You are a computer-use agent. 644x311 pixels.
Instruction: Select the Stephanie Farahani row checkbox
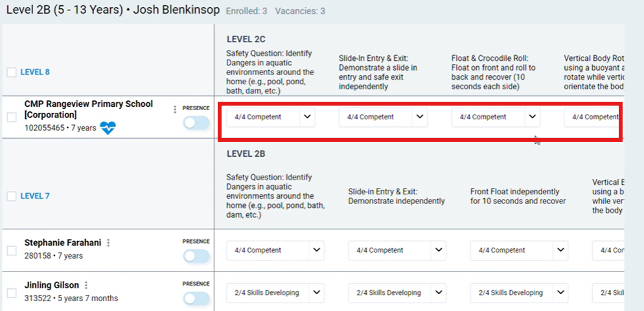point(12,250)
